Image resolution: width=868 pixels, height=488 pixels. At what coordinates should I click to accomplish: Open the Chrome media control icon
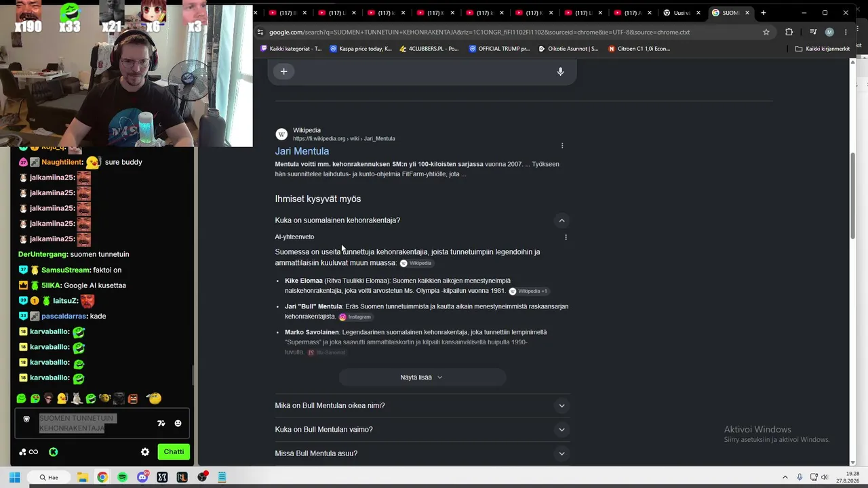point(813,32)
